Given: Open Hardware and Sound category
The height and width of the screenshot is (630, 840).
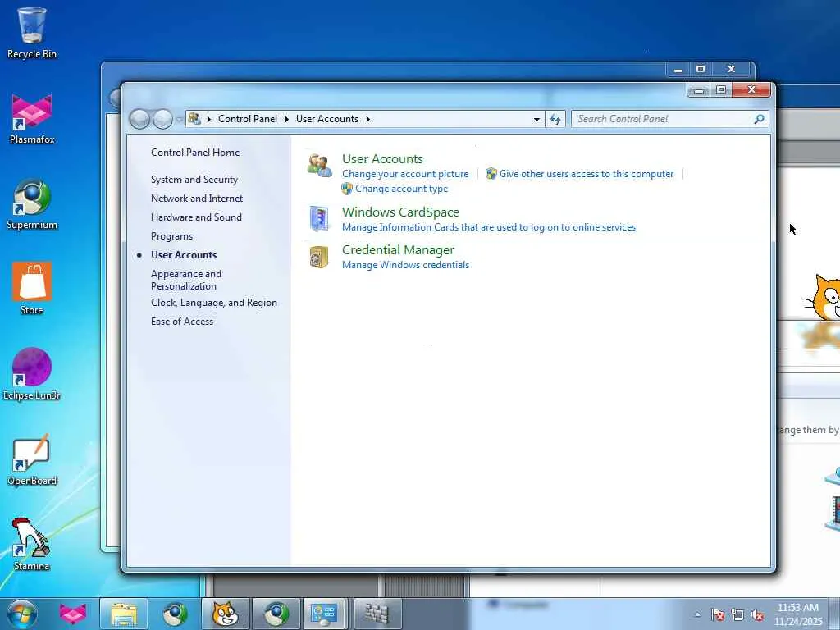Looking at the screenshot, I should click(196, 217).
